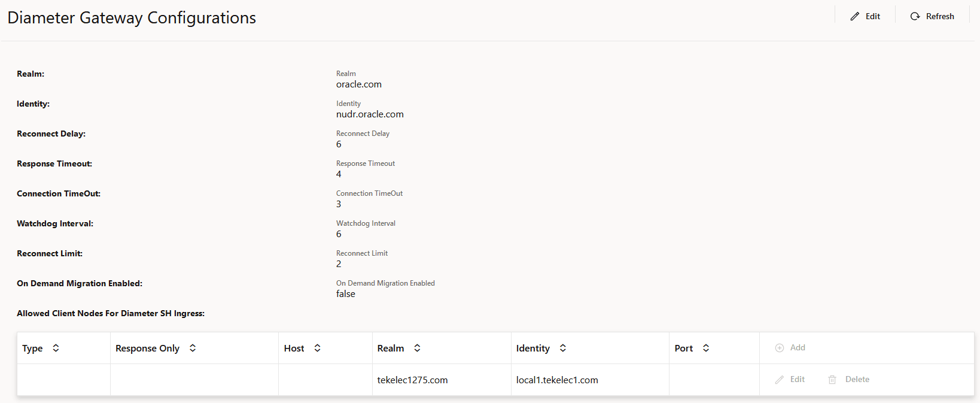Click the Host column header label
Screen dimensions: 980x403
(x=294, y=349)
